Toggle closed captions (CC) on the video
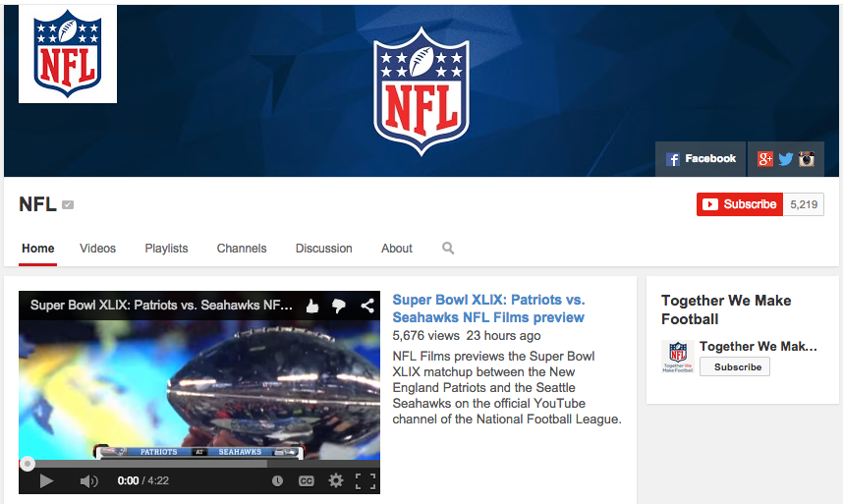 click(x=306, y=480)
